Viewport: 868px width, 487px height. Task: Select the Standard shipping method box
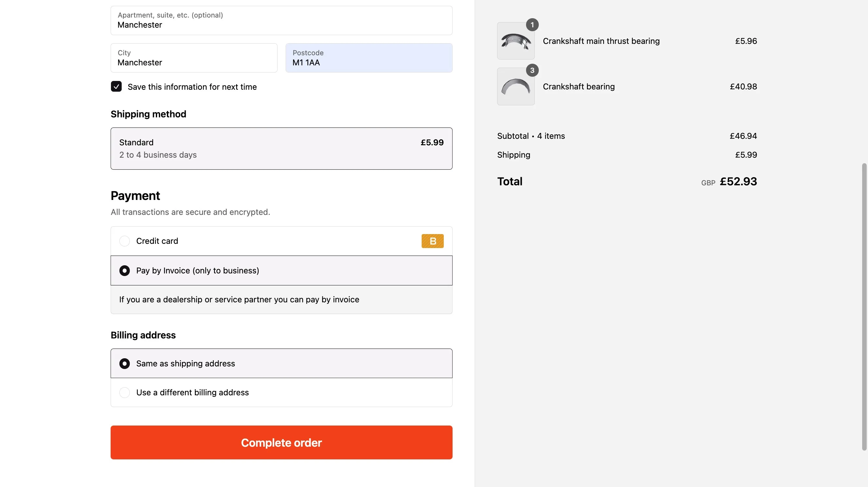click(281, 149)
